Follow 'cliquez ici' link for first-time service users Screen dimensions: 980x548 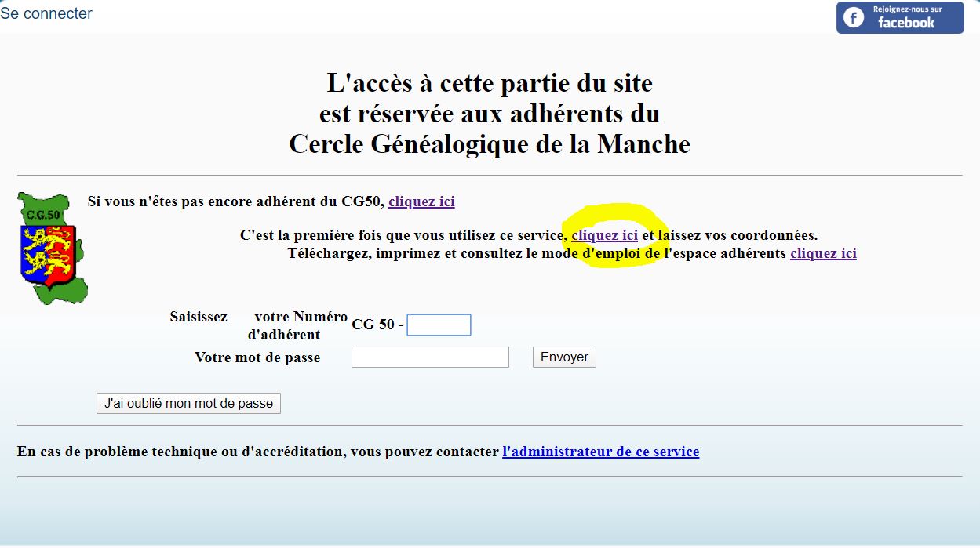604,235
